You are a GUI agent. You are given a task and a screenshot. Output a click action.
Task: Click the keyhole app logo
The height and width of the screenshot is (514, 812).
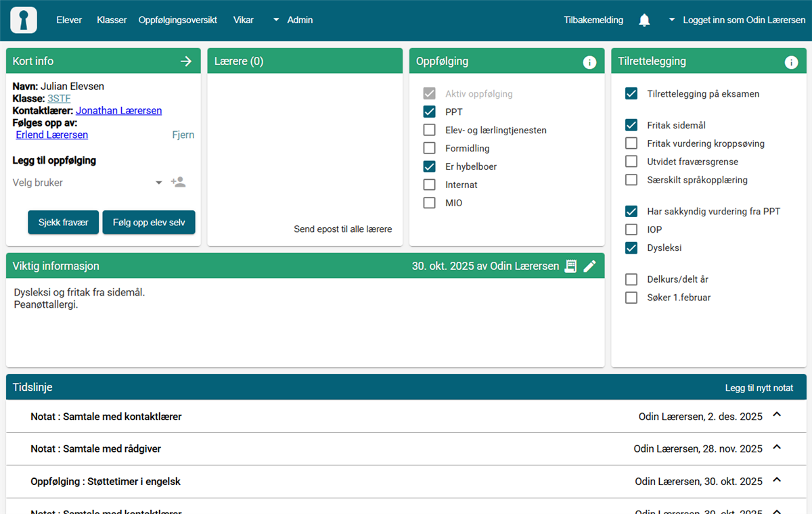[x=24, y=20]
